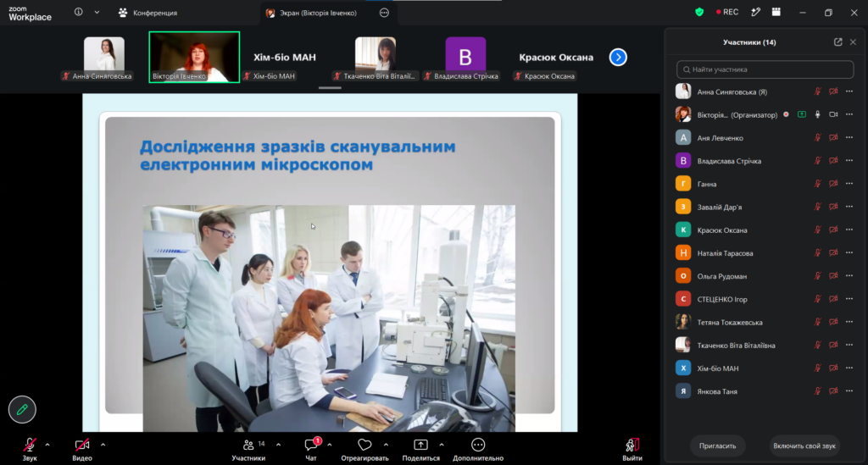The height and width of the screenshot is (465, 868).
Task: Show next video thumbnails with arrow
Action: 618,57
